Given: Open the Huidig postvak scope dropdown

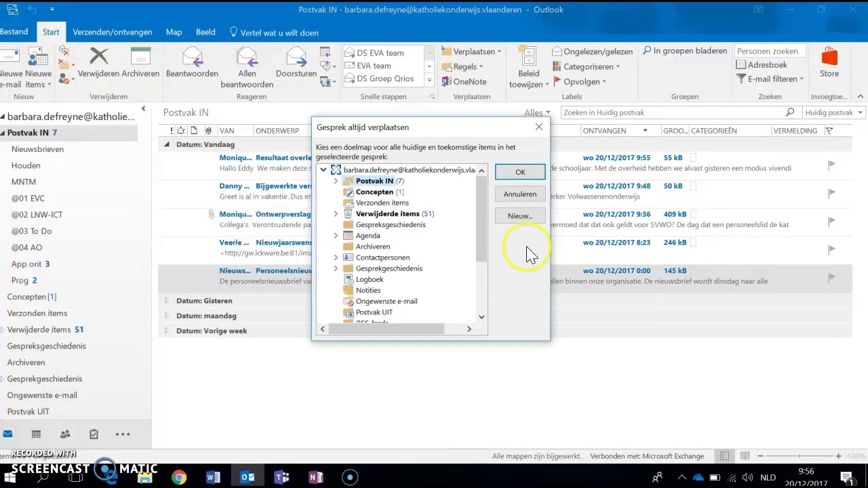Looking at the screenshot, I should (834, 113).
